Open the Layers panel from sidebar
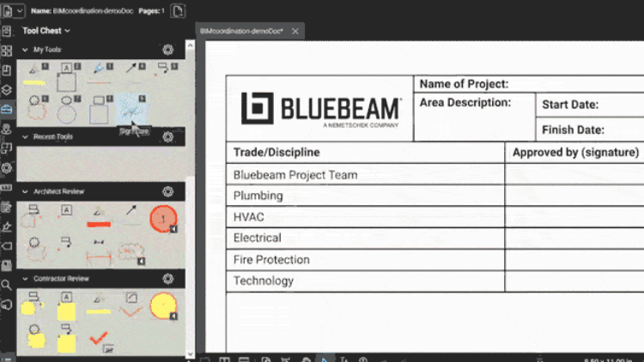 [7, 89]
